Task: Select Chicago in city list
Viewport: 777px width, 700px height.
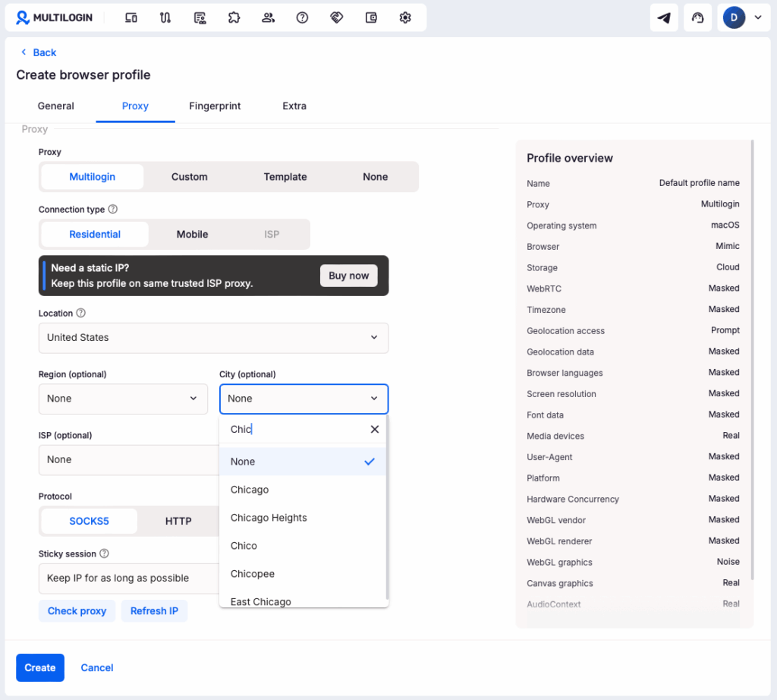Action: pyautogui.click(x=302, y=490)
